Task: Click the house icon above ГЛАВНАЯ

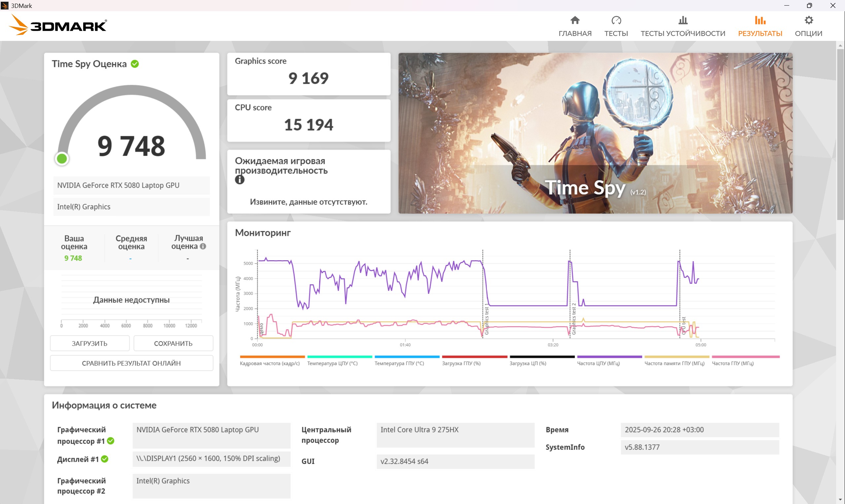Action: pos(575,20)
